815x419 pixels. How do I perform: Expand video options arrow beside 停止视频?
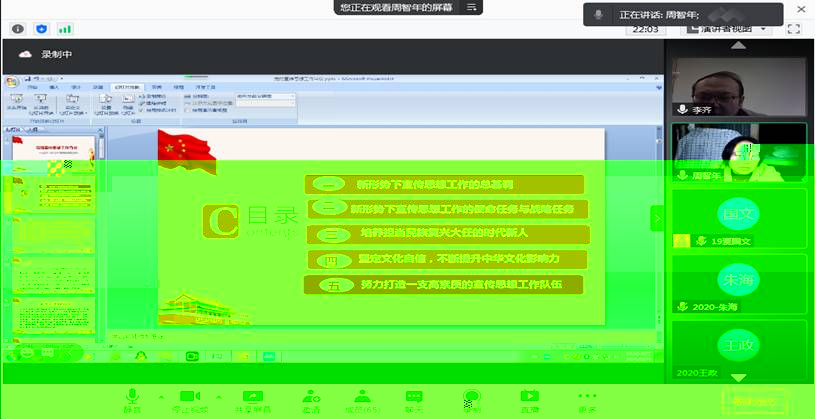(219, 397)
